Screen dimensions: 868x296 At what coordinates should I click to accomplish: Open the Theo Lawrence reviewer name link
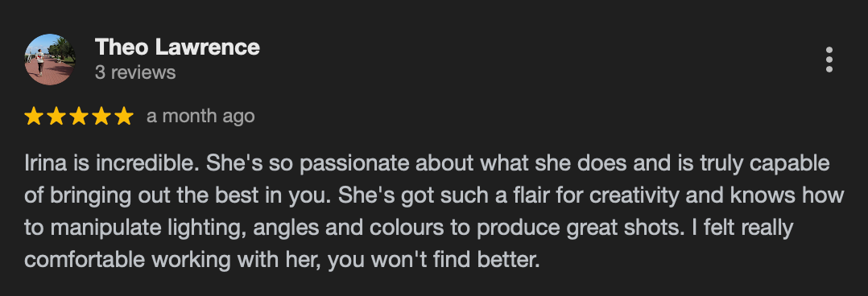coord(177,47)
